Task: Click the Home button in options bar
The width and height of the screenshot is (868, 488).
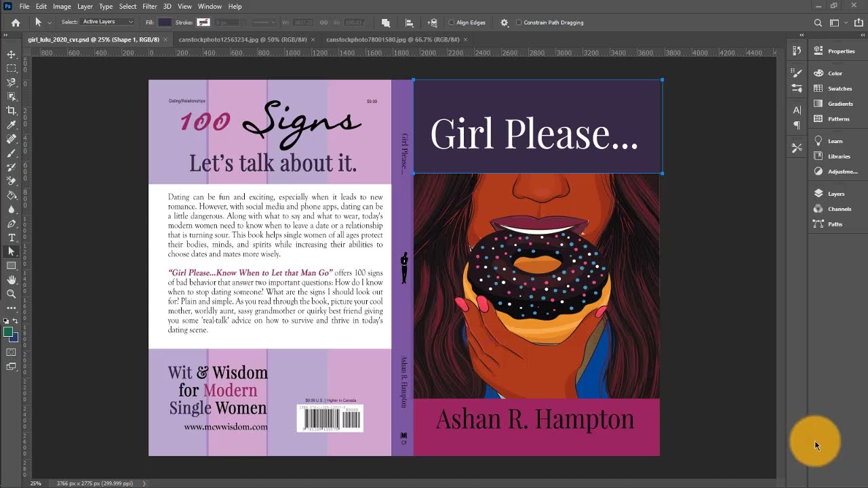Action: tap(16, 22)
